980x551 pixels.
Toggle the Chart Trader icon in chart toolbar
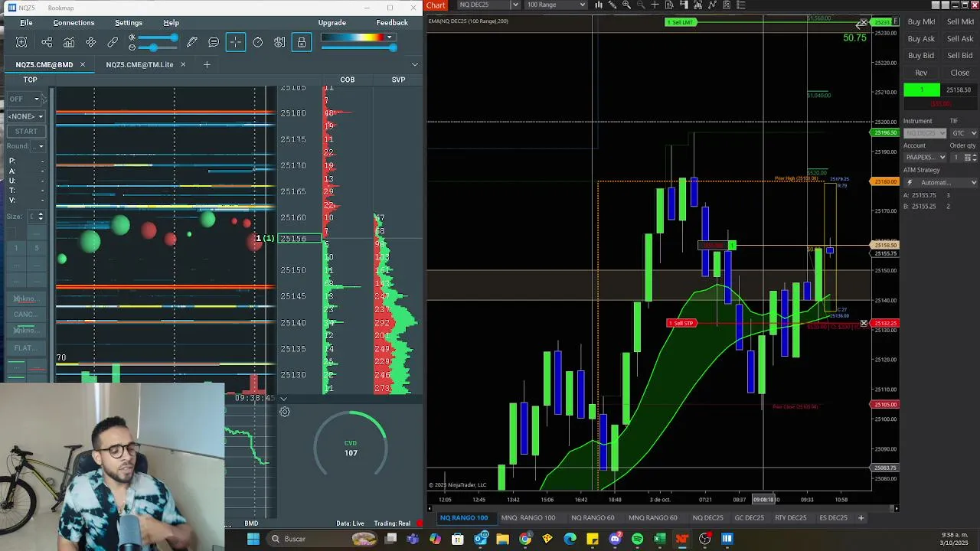click(684, 5)
